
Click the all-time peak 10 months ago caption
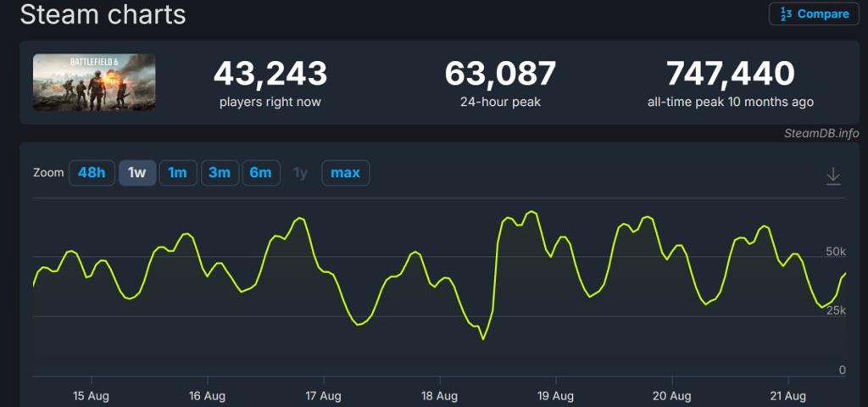[731, 103]
